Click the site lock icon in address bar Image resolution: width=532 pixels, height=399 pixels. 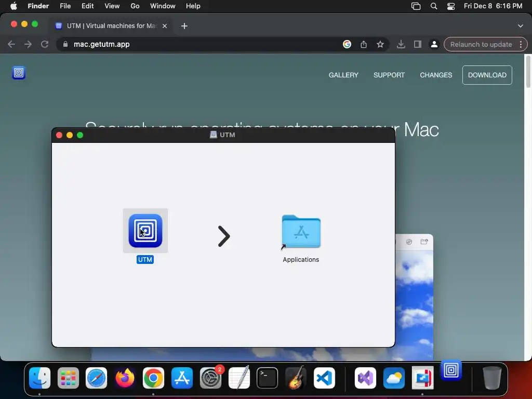(65, 45)
